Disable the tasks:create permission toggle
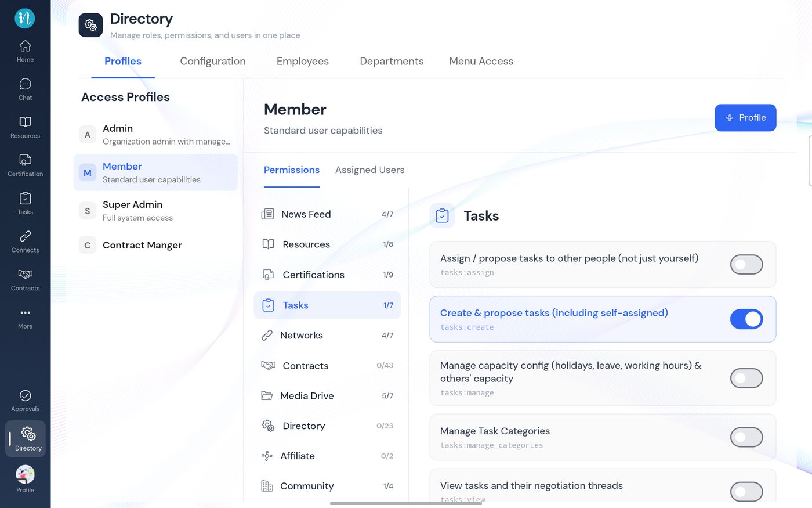The width and height of the screenshot is (812, 508). click(x=746, y=319)
